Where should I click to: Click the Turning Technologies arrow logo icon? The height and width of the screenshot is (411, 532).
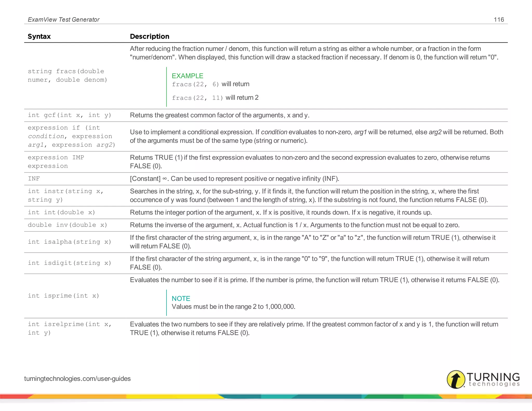point(456,380)
